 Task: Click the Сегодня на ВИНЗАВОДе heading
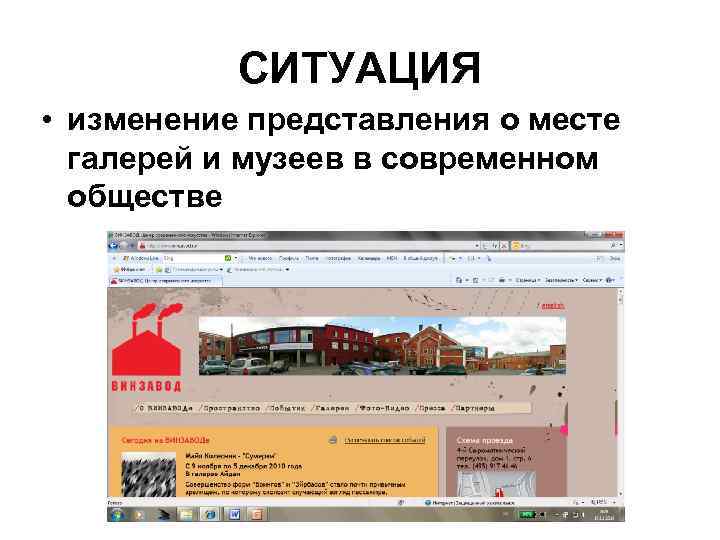coord(165,440)
